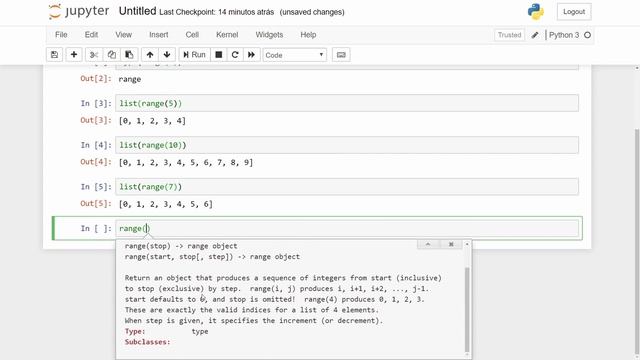The image size is (640, 360).
Task: Open the View menu
Action: point(123,35)
